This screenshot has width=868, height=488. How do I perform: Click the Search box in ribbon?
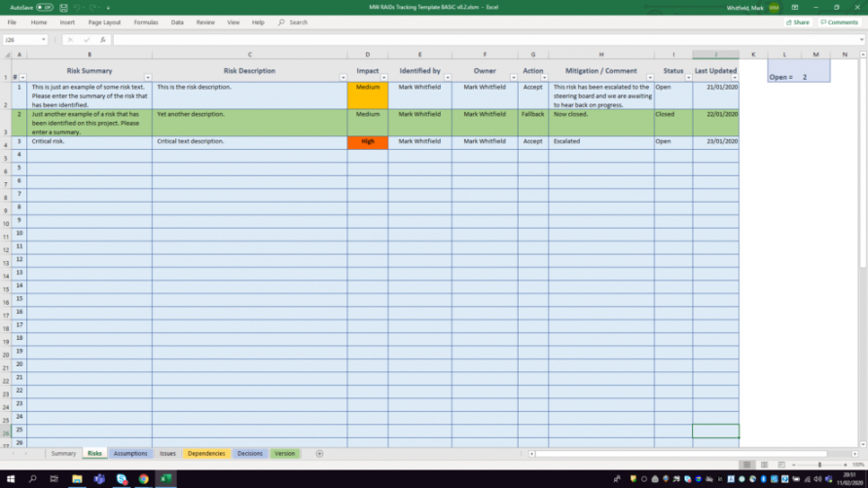293,22
